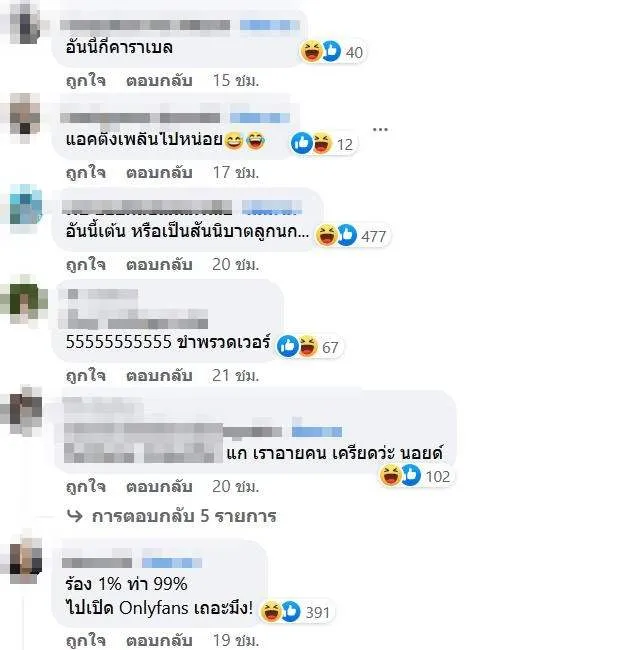The image size is (626, 650).
Task: Open the 19 ชม. timestamp link
Action: [235, 640]
